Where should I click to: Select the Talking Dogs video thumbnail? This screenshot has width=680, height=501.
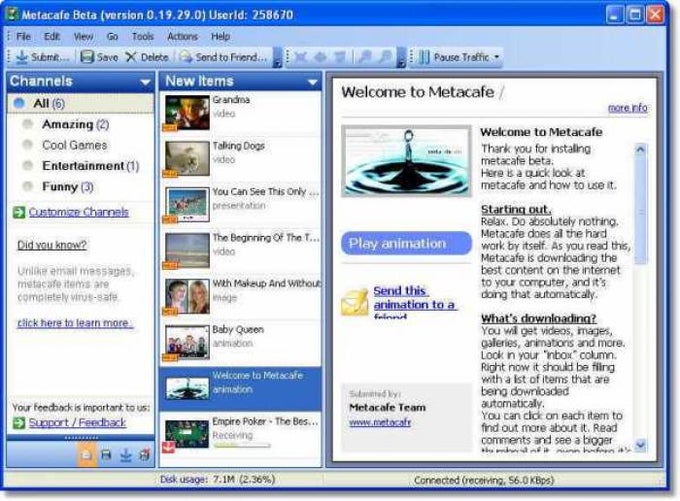[187, 159]
